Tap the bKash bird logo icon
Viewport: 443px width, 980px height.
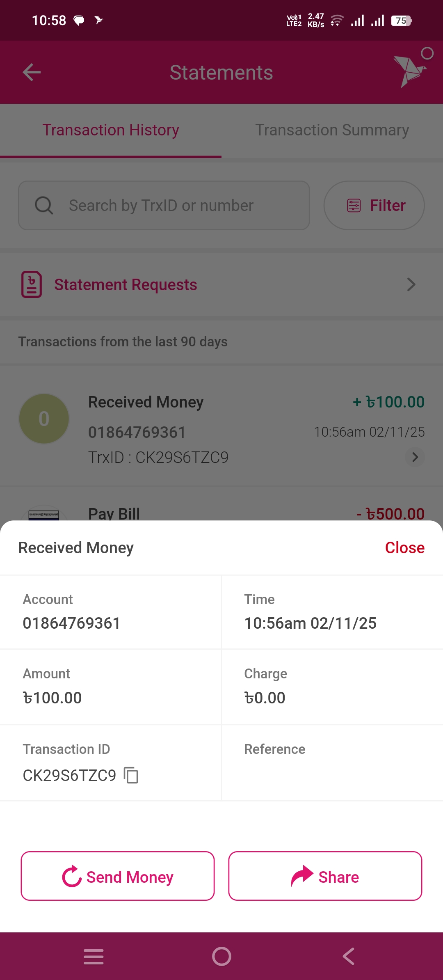[x=409, y=71]
